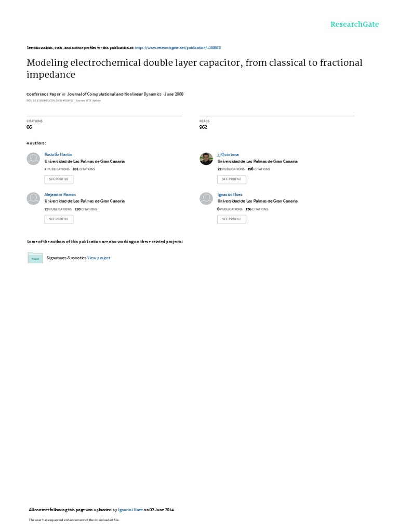Open the researchgate.net publication URL
This screenshot has width=399, height=532.
click(178, 48)
